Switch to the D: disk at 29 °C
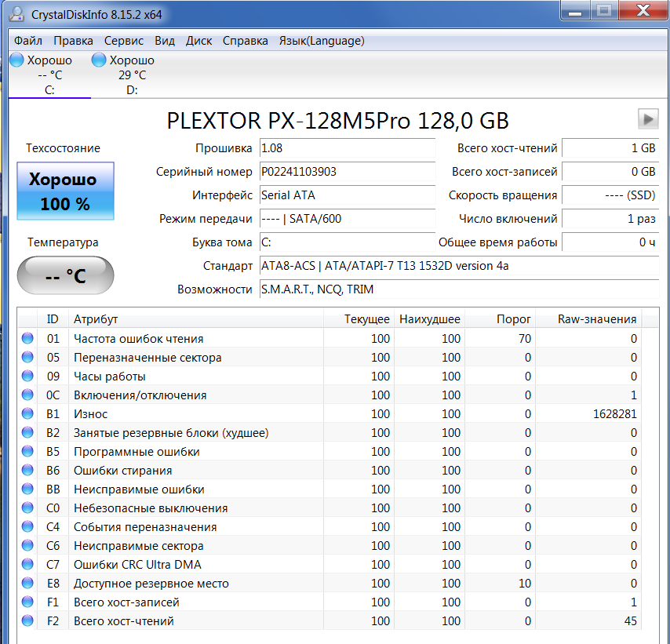The width and height of the screenshot is (670, 644). tap(132, 75)
